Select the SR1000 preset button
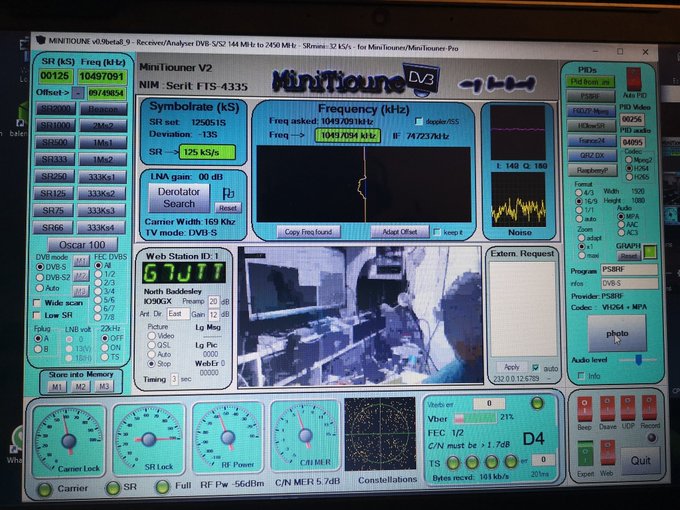 click(x=55, y=125)
